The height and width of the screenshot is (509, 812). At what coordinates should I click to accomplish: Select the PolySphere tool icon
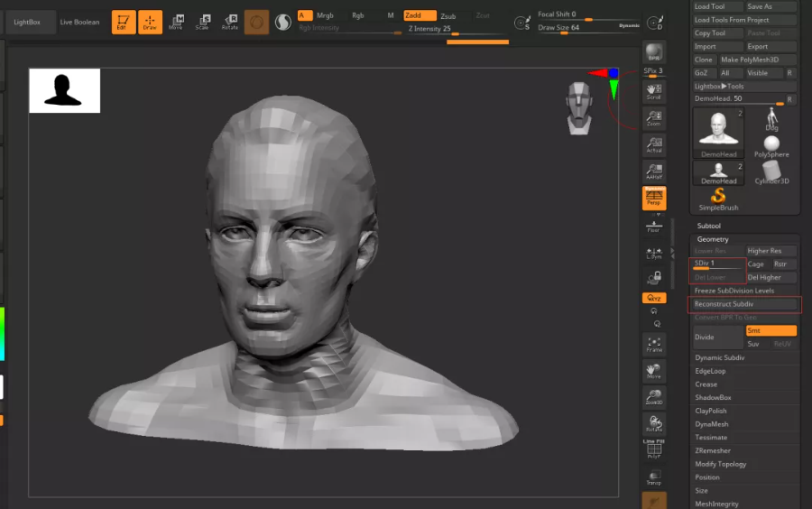point(771,146)
